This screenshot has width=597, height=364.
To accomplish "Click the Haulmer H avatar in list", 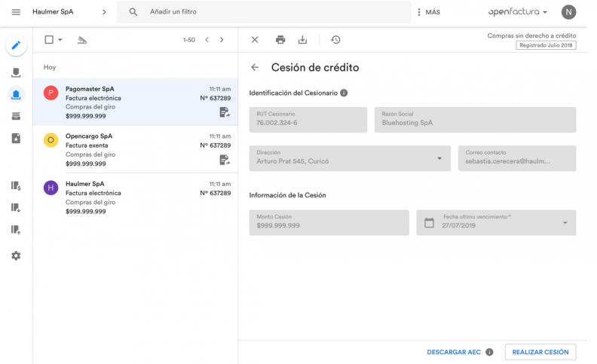I will click(x=51, y=188).
